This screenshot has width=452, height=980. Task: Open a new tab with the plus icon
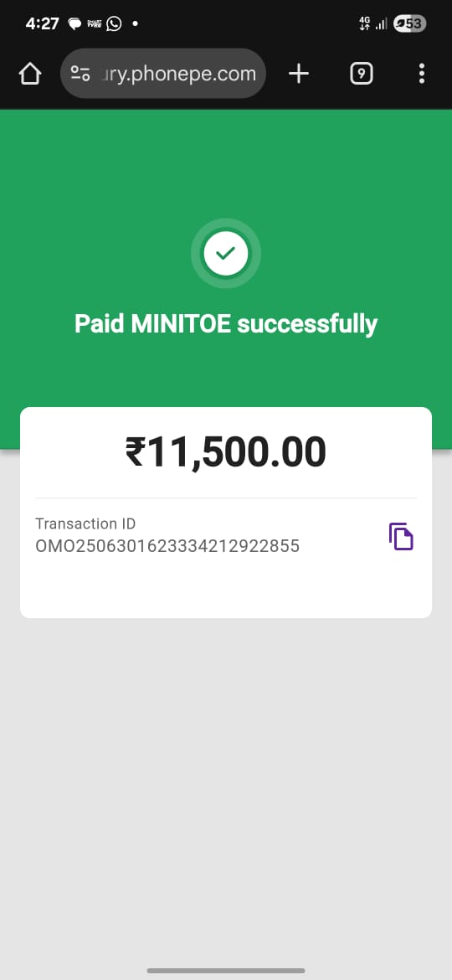(x=299, y=74)
